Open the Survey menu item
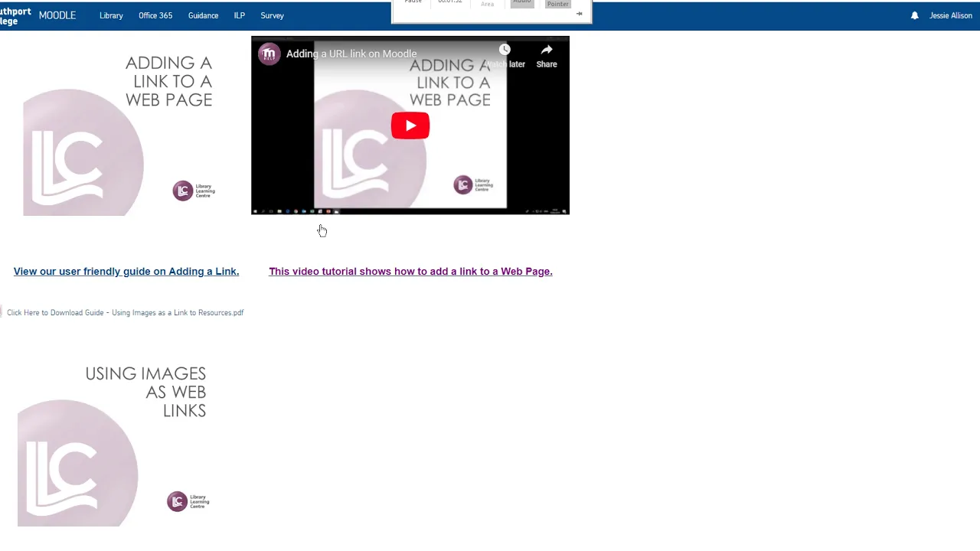The height and width of the screenshot is (551, 980). coord(272,15)
